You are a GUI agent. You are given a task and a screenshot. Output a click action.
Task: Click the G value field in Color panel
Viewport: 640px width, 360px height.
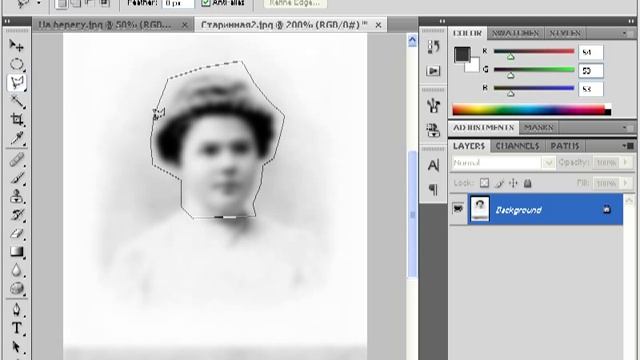591,71
